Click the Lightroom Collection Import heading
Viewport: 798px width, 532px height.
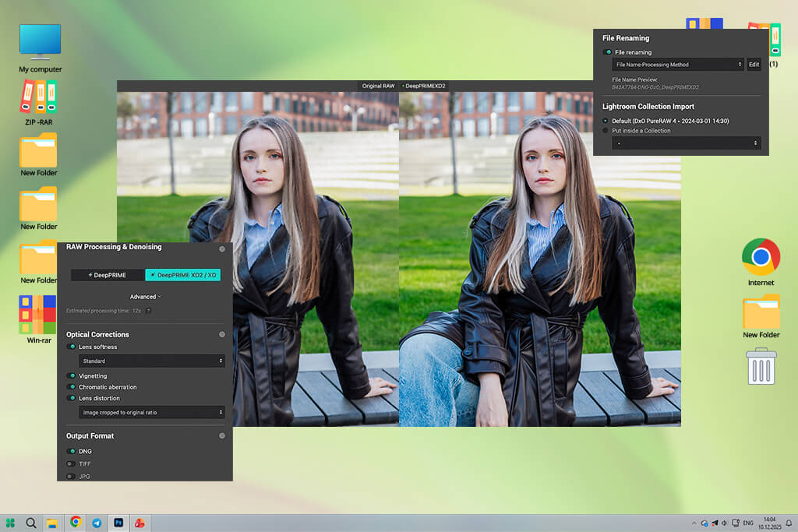(648, 106)
